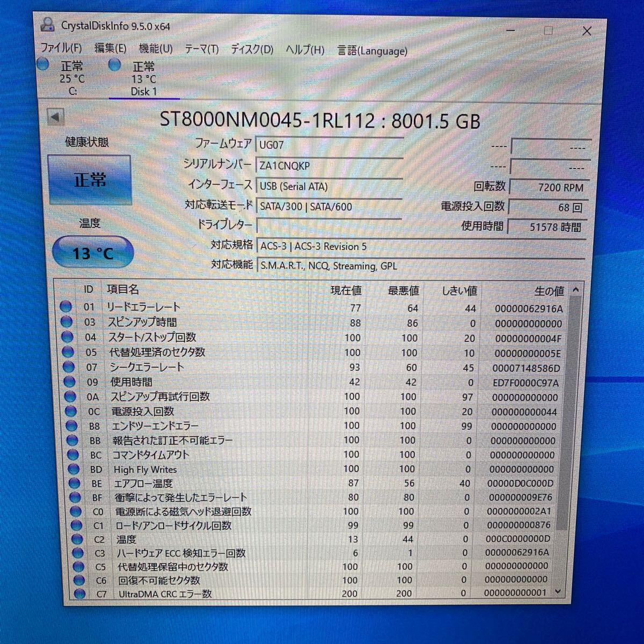Click status dot for C1 ロード/アンロードサイクル回数
Viewport: 644px width, 644px height.
coord(77,525)
